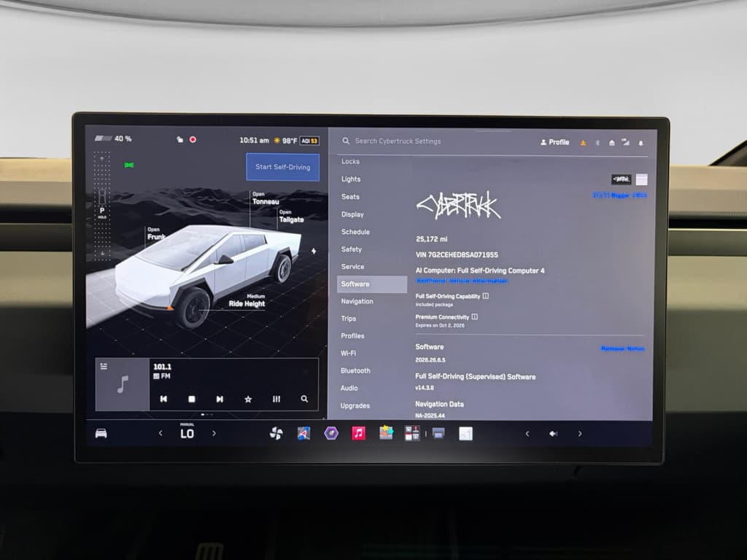The height and width of the screenshot is (560, 747).
Task: Open Navigation settings
Action: [x=357, y=301]
